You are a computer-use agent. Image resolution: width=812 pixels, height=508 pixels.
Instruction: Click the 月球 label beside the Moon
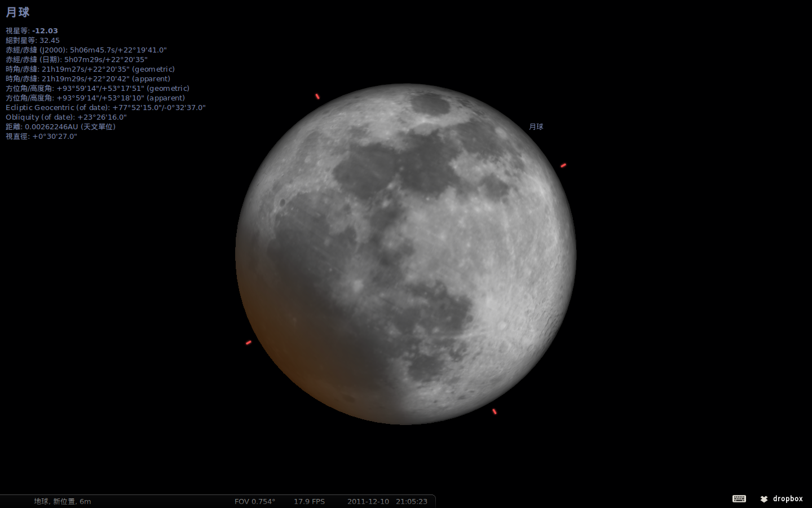536,127
